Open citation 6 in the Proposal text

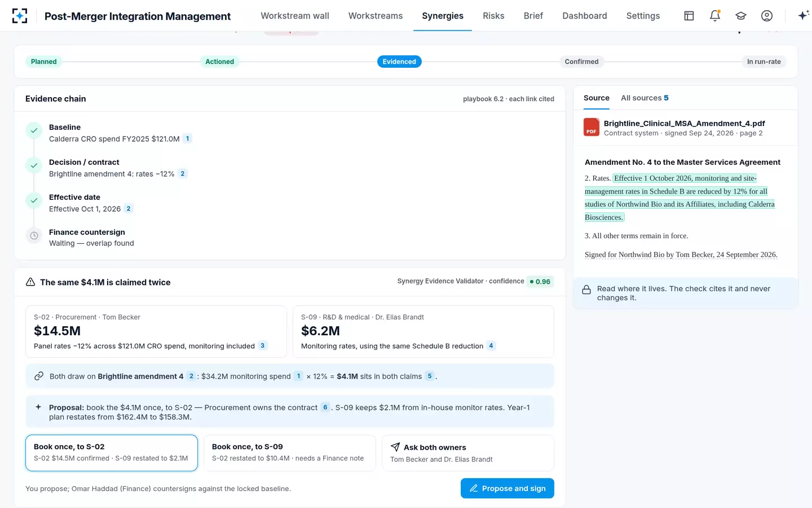(325, 408)
